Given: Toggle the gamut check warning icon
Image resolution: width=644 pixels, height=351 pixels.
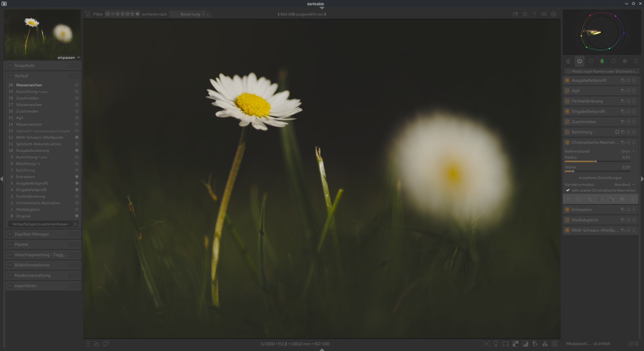Looking at the screenshot, I should pyautogui.click(x=545, y=344).
